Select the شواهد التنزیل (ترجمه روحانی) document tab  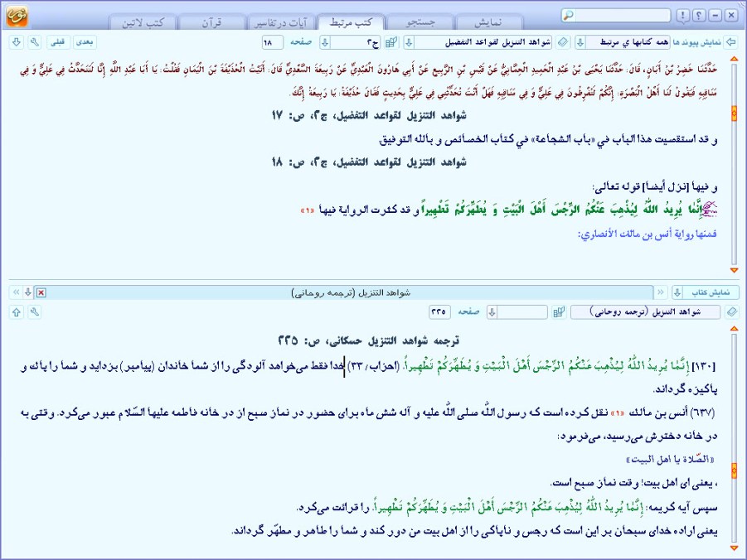point(351,292)
